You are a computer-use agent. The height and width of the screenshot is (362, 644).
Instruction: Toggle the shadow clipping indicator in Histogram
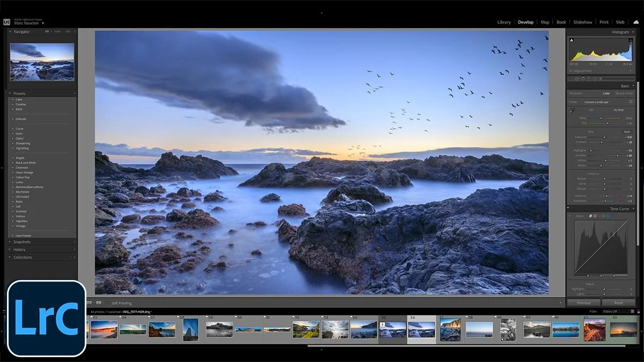[572, 40]
